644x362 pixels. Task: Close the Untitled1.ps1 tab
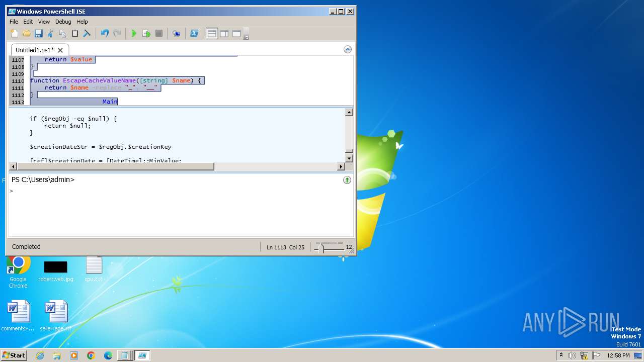60,50
